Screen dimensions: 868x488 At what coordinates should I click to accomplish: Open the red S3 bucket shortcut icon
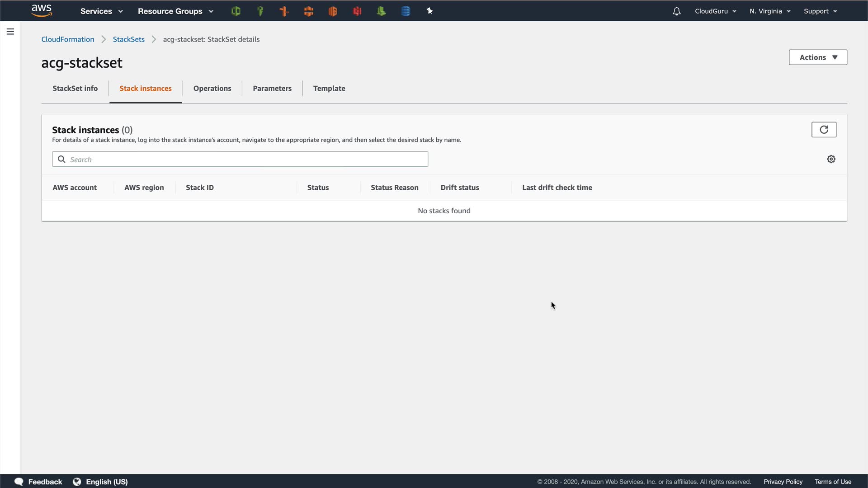coord(357,11)
